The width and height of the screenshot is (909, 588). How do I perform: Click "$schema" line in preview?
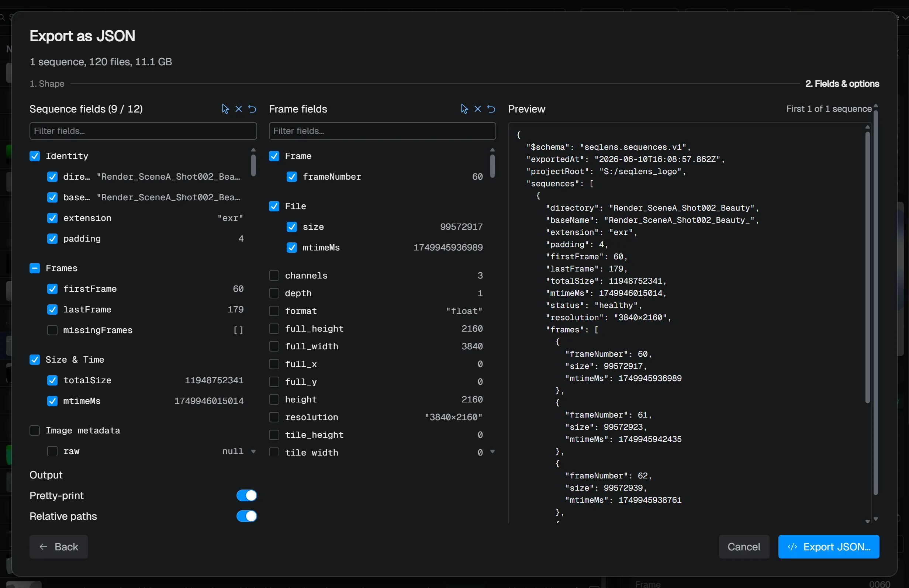[x=609, y=148]
